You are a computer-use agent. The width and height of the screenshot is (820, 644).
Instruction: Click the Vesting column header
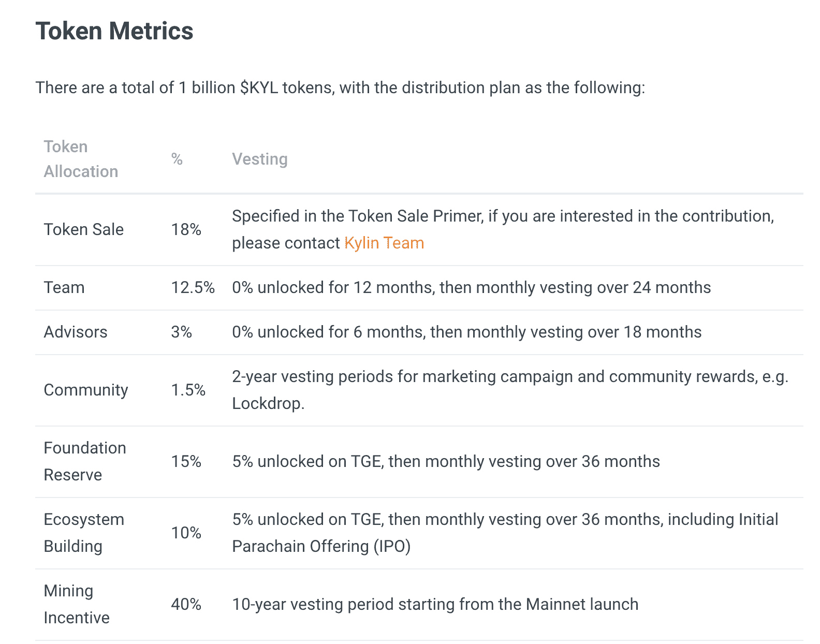(x=259, y=159)
